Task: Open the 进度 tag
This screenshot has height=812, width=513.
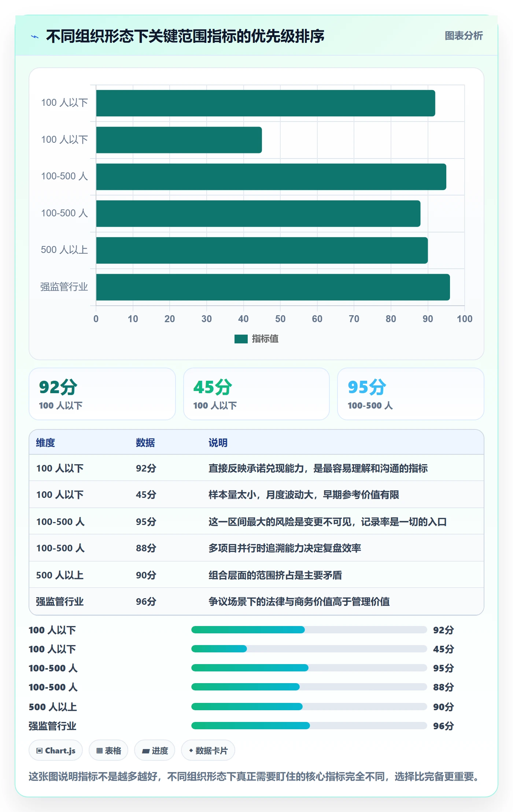Action: tap(155, 750)
